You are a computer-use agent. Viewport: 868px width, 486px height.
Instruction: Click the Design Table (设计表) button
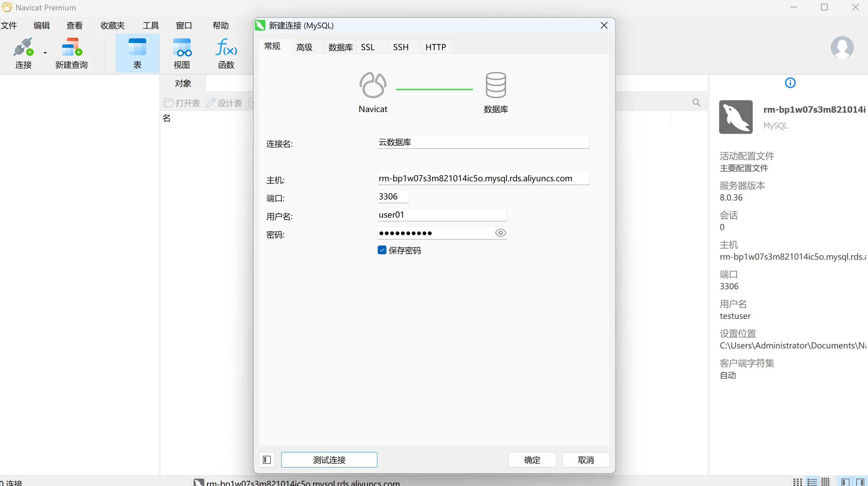(224, 103)
